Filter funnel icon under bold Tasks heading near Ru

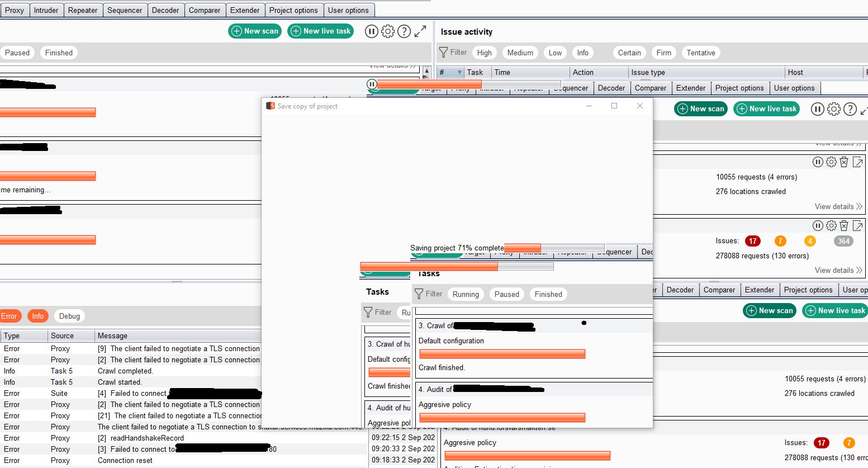(368, 313)
